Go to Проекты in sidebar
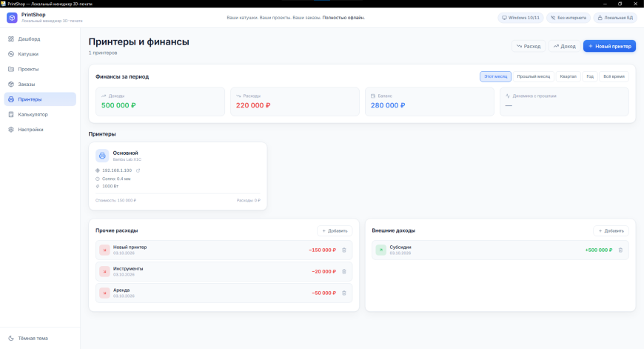The width and height of the screenshot is (644, 349). pyautogui.click(x=40, y=69)
